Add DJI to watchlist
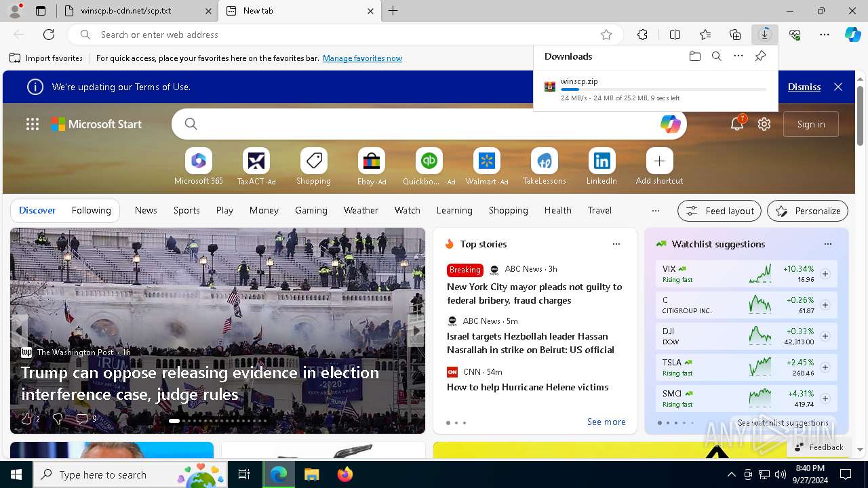This screenshot has height=488, width=868. tap(825, 336)
